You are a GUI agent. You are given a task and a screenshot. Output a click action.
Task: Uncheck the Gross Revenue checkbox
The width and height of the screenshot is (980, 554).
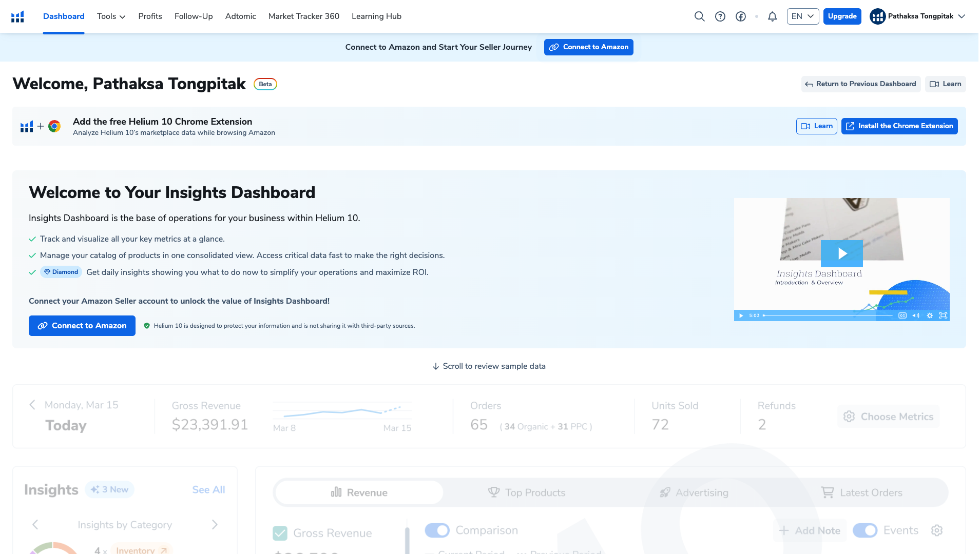pos(280,533)
